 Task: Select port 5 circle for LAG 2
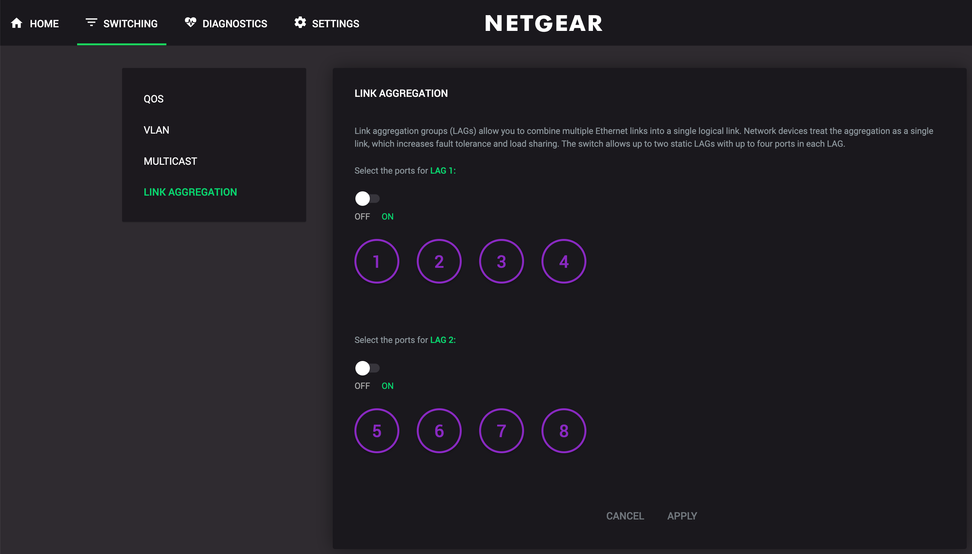(x=377, y=431)
